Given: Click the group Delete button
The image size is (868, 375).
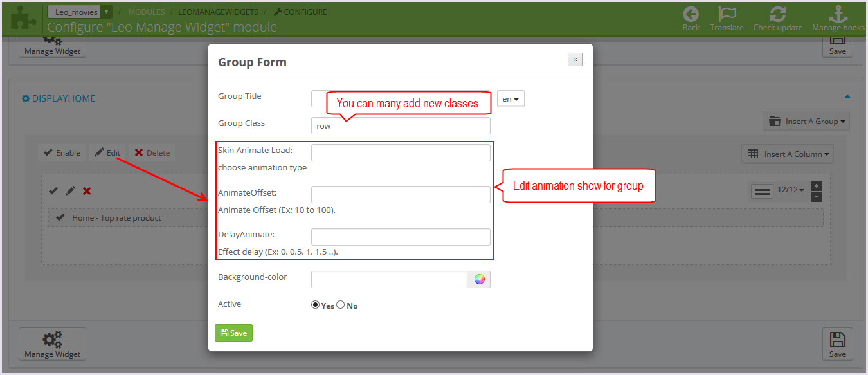Looking at the screenshot, I should click(x=152, y=152).
